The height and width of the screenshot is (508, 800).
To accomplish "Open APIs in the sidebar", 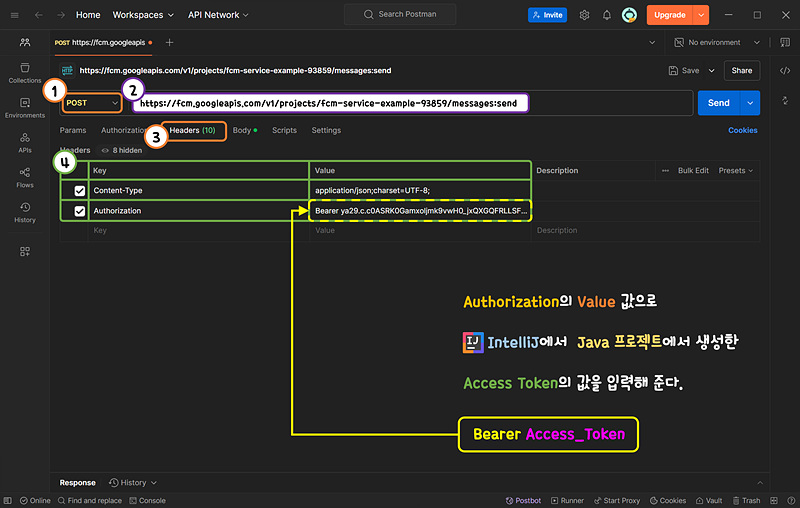I will coord(24,143).
